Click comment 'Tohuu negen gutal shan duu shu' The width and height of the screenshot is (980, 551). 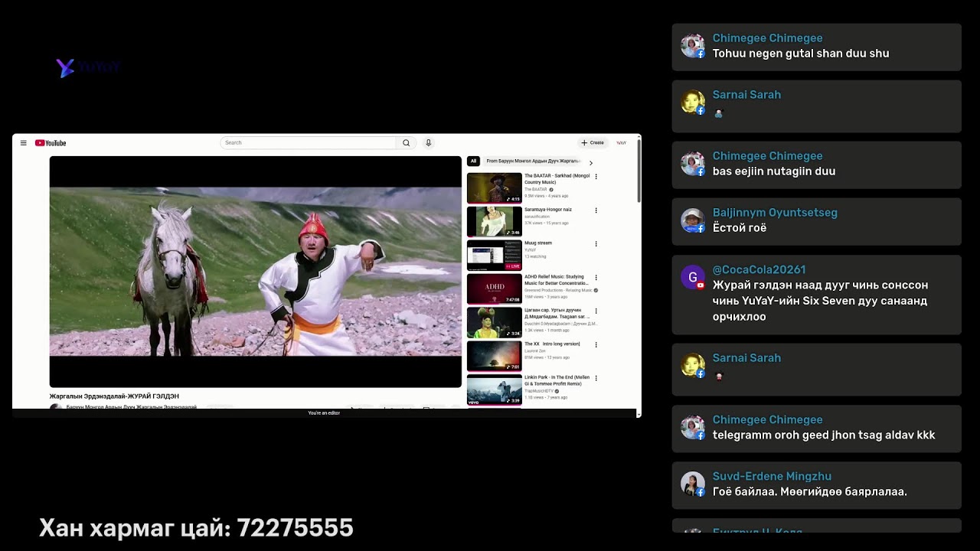(801, 54)
